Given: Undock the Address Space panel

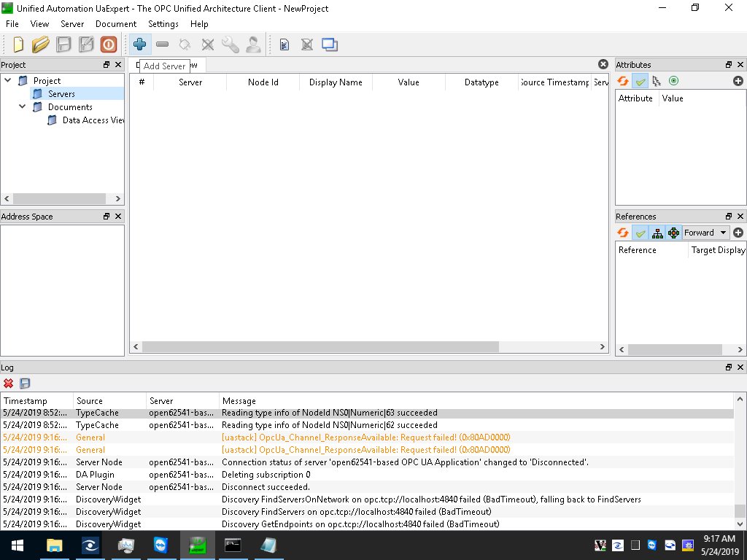Looking at the screenshot, I should point(107,216).
